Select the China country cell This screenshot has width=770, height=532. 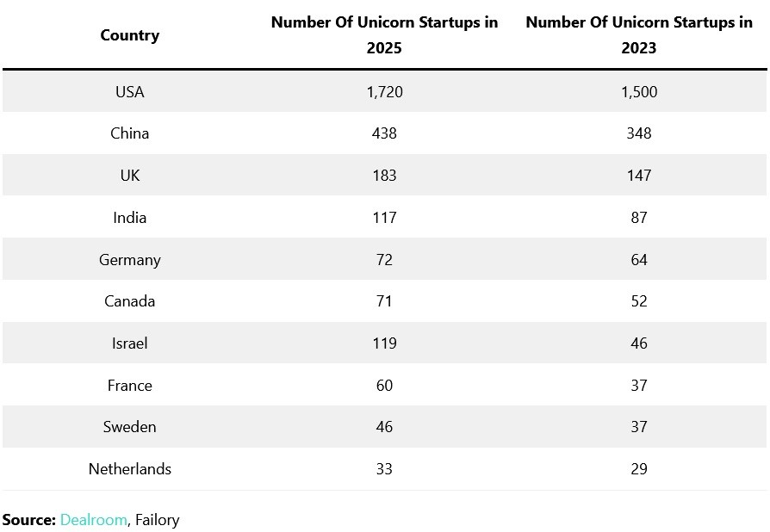click(130, 133)
